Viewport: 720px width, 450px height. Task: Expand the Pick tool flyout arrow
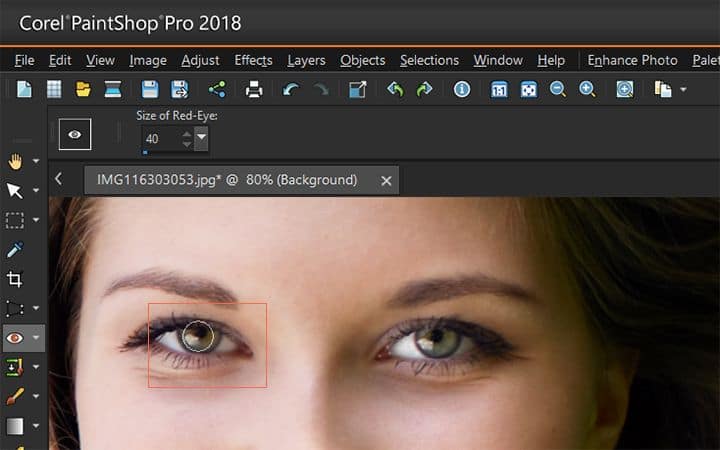[36, 191]
